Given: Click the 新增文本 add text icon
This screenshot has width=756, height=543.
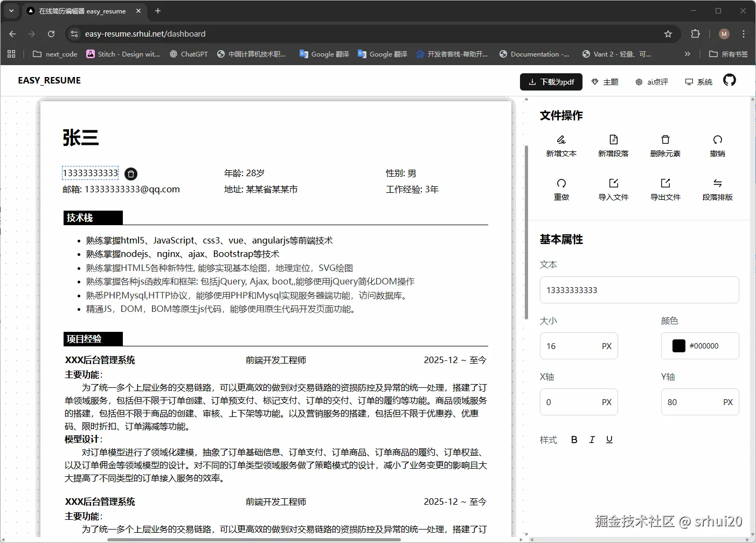Looking at the screenshot, I should (561, 140).
